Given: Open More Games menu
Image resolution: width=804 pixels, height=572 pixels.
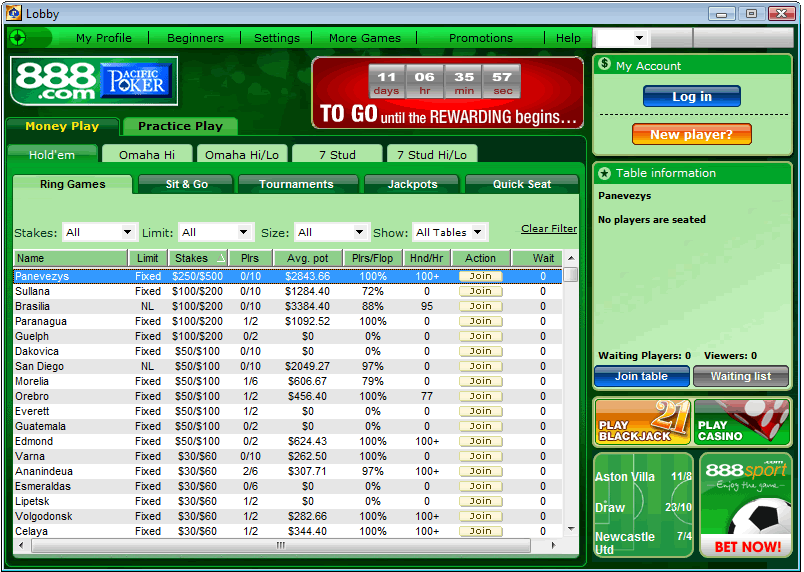Looking at the screenshot, I should [x=365, y=38].
